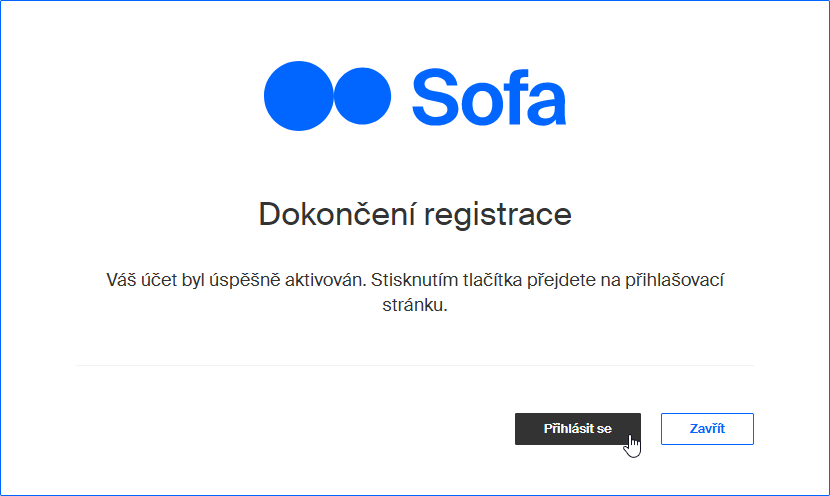Viewport: 830px width, 496px height.
Task: Click the blue Sofa wordmark
Action: (x=489, y=97)
